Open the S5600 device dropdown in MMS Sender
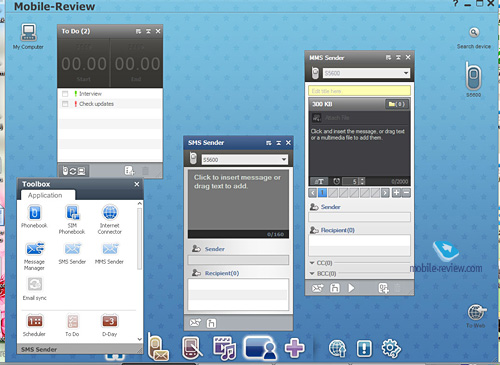Viewport: 500px width, 365px height. [x=406, y=73]
